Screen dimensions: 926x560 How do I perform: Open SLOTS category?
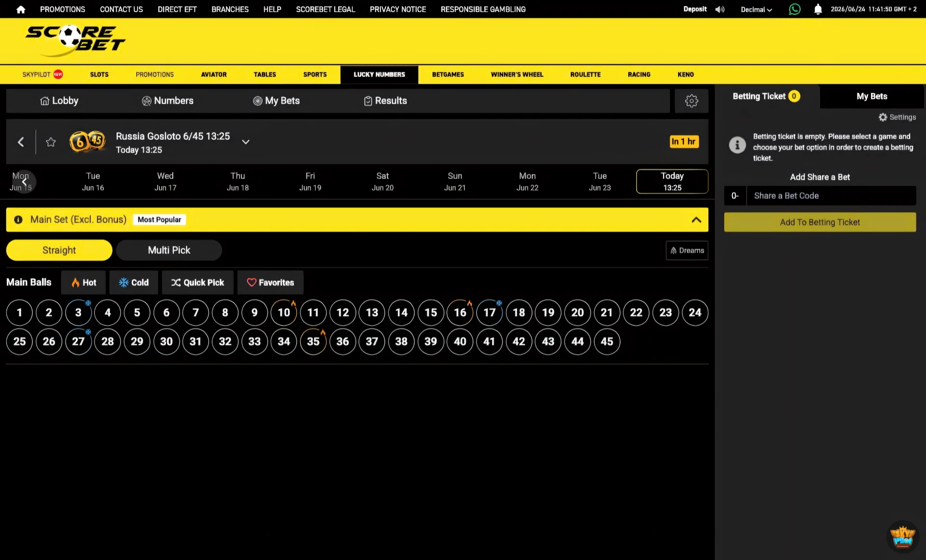tap(99, 74)
